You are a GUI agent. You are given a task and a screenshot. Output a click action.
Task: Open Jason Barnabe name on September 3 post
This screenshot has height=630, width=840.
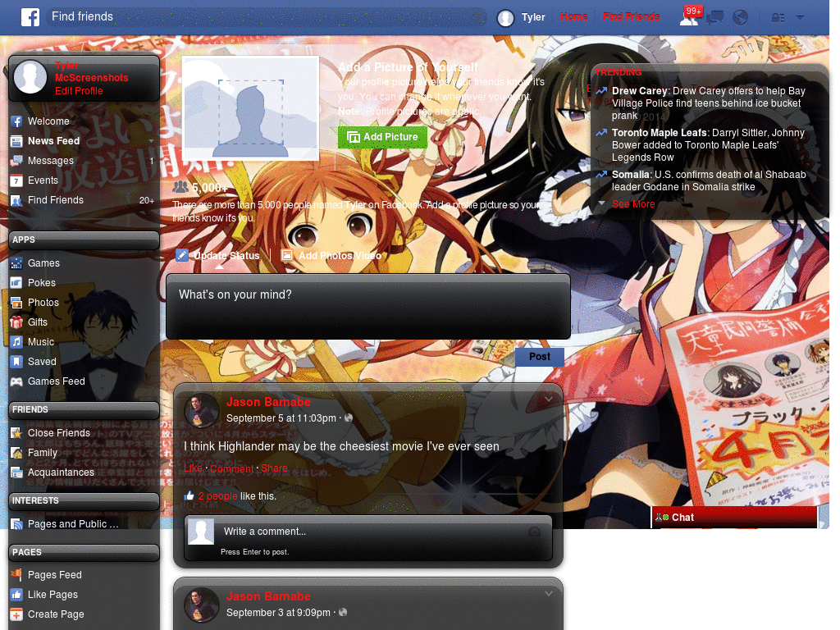268,596
